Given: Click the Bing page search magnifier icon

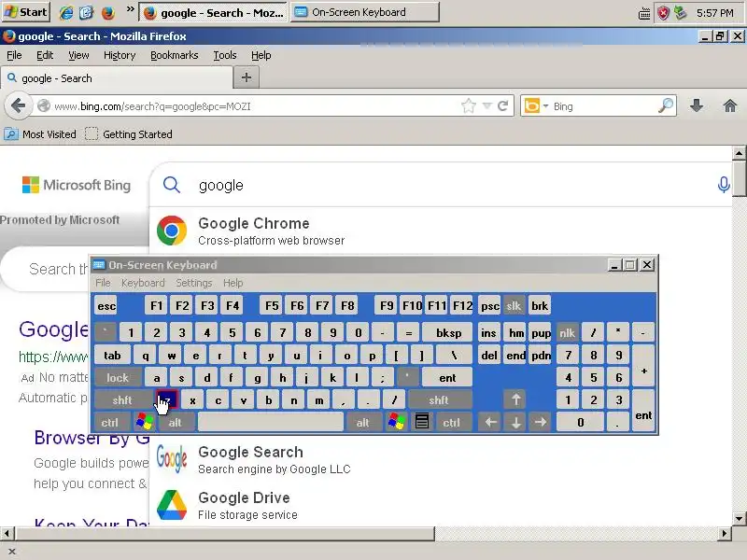Looking at the screenshot, I should tap(172, 185).
